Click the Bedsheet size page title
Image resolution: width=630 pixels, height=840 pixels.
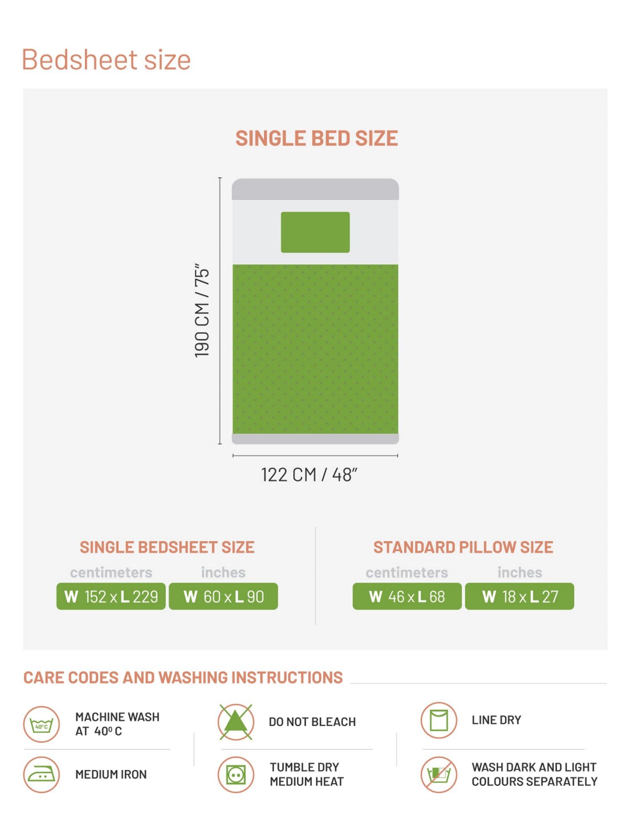[x=106, y=60]
